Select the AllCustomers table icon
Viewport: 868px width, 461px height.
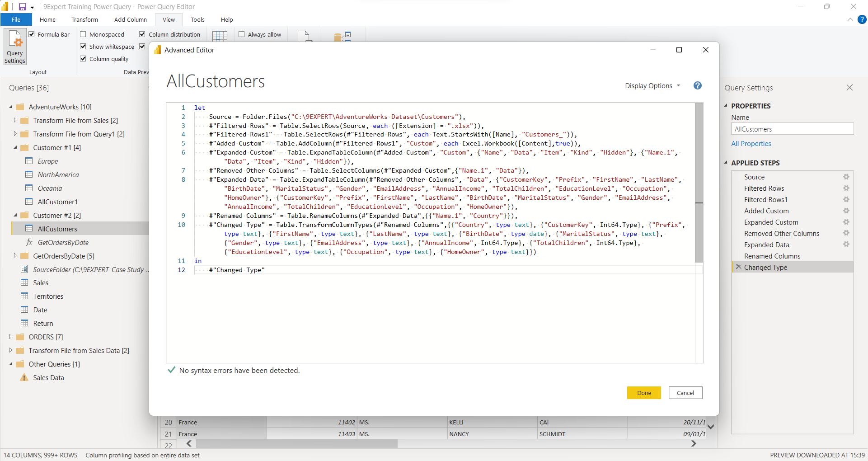(28, 229)
